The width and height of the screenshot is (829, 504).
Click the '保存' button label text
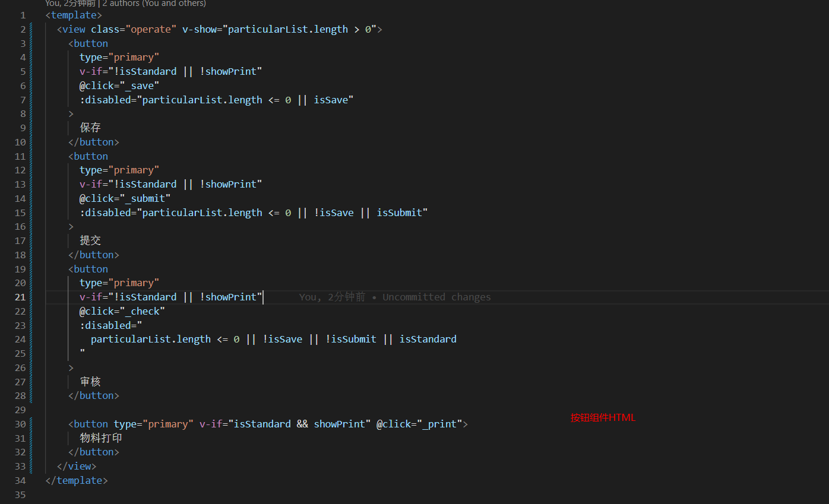pyautogui.click(x=90, y=128)
